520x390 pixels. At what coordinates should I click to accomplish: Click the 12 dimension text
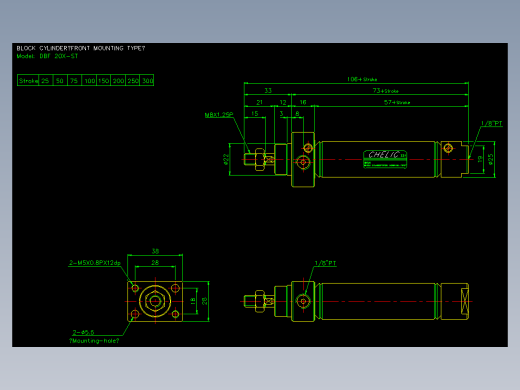[x=283, y=102]
